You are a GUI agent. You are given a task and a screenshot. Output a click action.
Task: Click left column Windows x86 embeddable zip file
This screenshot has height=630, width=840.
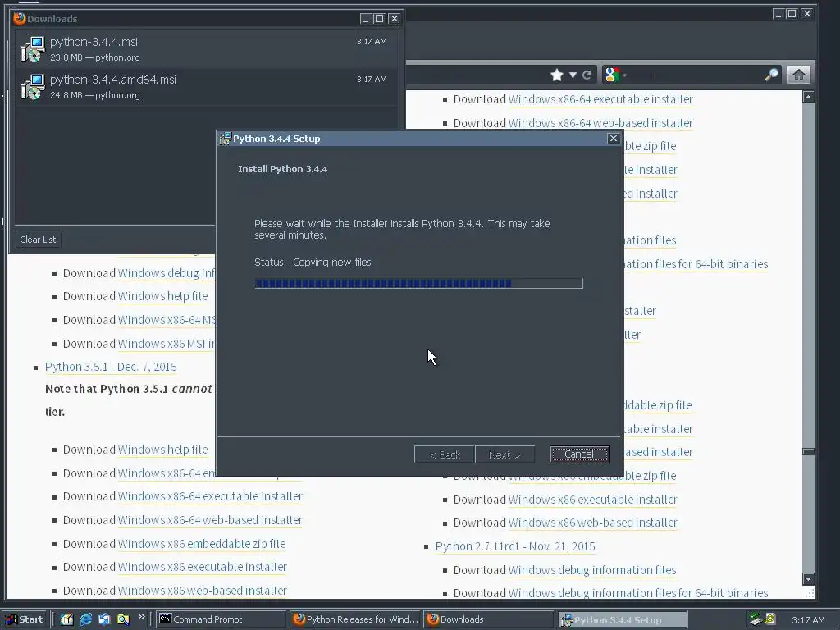(x=202, y=544)
